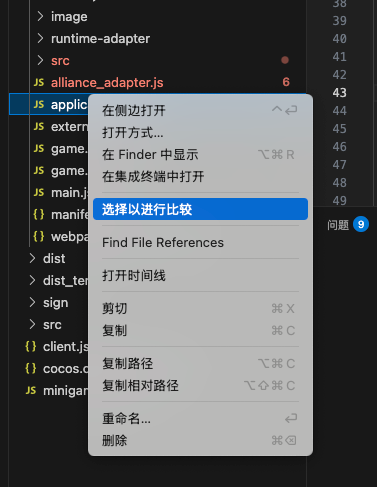Click the braces icon beside cocos file
377x487 pixels.
[x=31, y=369]
